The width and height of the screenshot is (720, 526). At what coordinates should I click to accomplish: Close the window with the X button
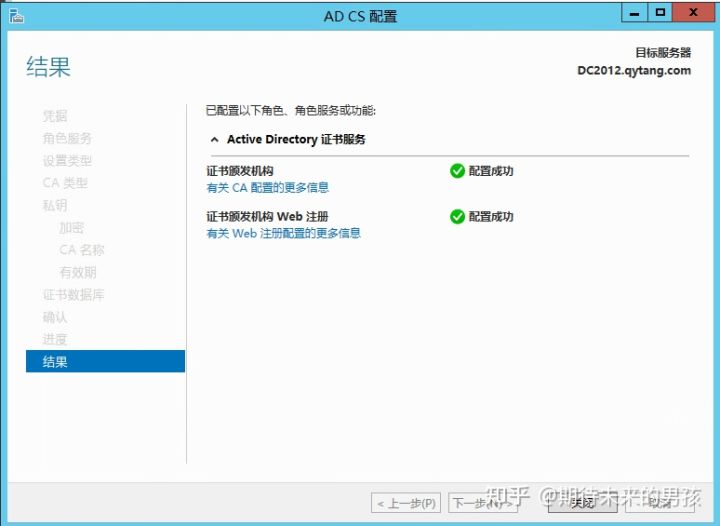click(693, 13)
